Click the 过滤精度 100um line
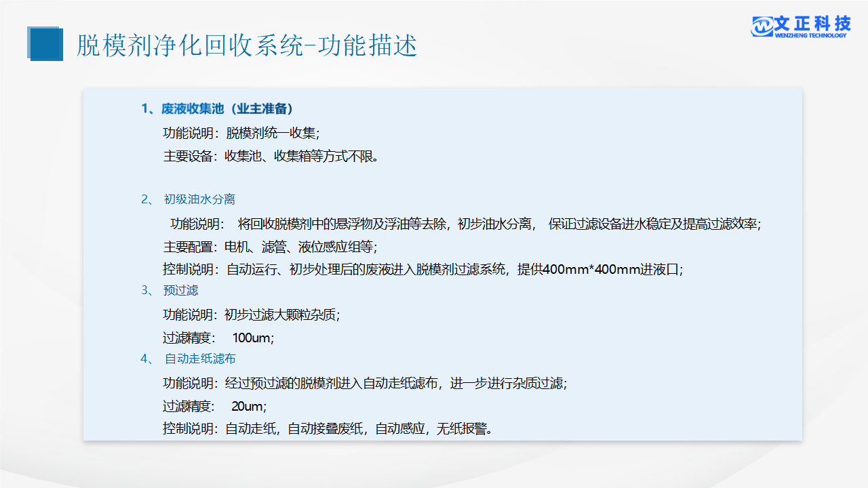868x488 pixels. point(218,338)
